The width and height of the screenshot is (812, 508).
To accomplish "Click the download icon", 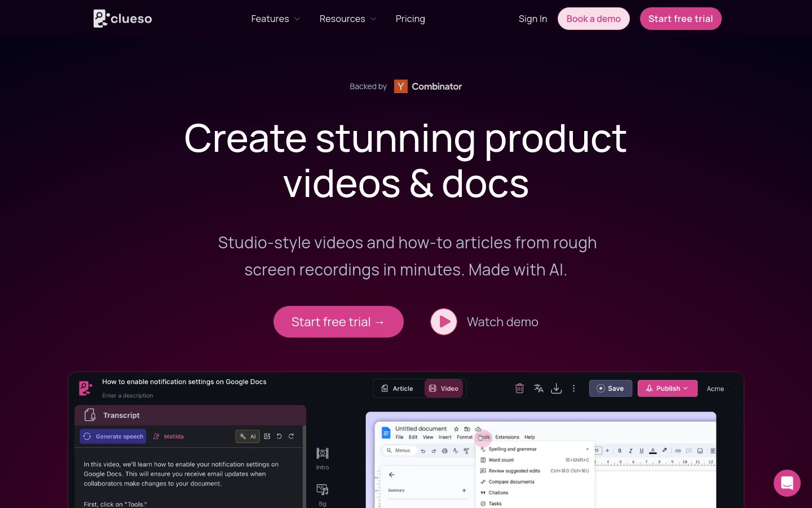I will coord(556,388).
